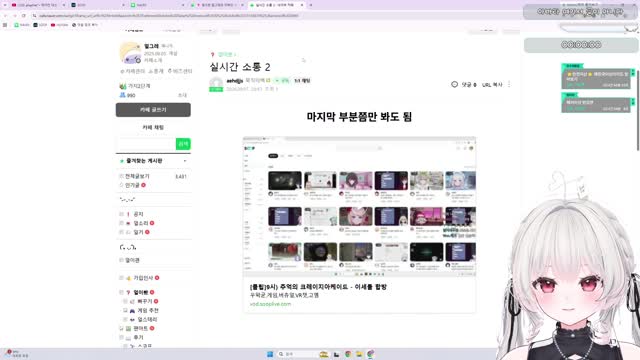
Task: Click the post author's profile avatar
Action: pyautogui.click(x=216, y=83)
